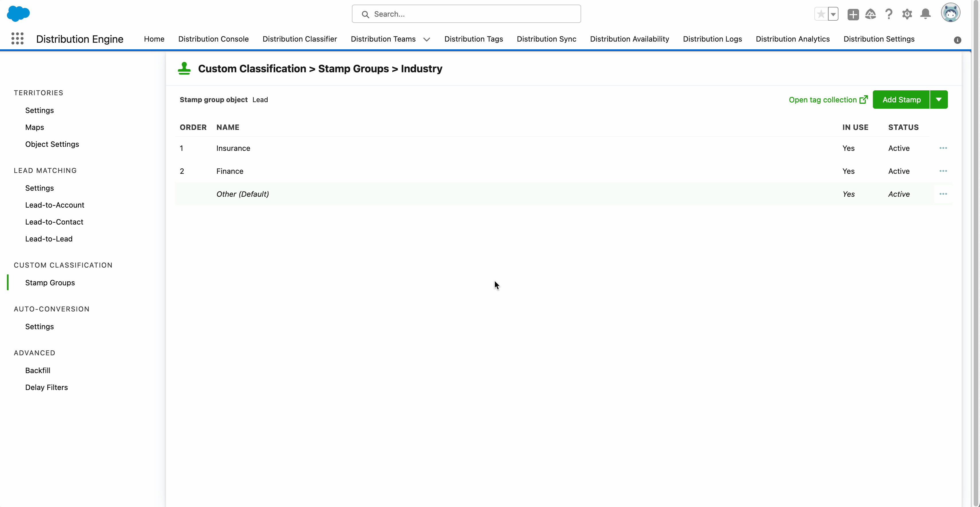Screen dimensions: 980x507
Task: Click the Insurance stamp name
Action: (233, 148)
